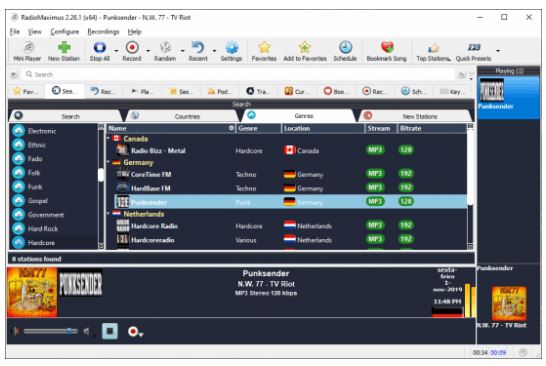Collapse the Canada group
The image size is (546, 366).
(x=108, y=138)
